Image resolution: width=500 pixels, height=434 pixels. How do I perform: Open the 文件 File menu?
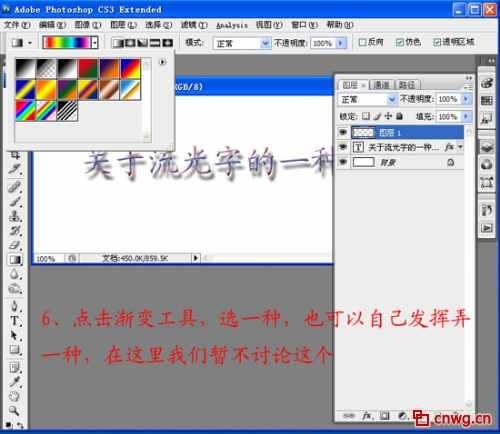17,25
